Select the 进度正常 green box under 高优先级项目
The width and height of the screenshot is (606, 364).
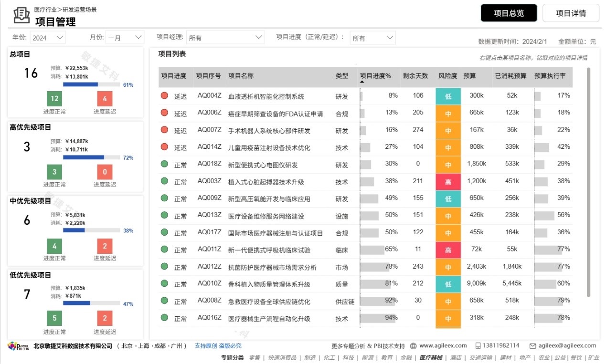53,172
